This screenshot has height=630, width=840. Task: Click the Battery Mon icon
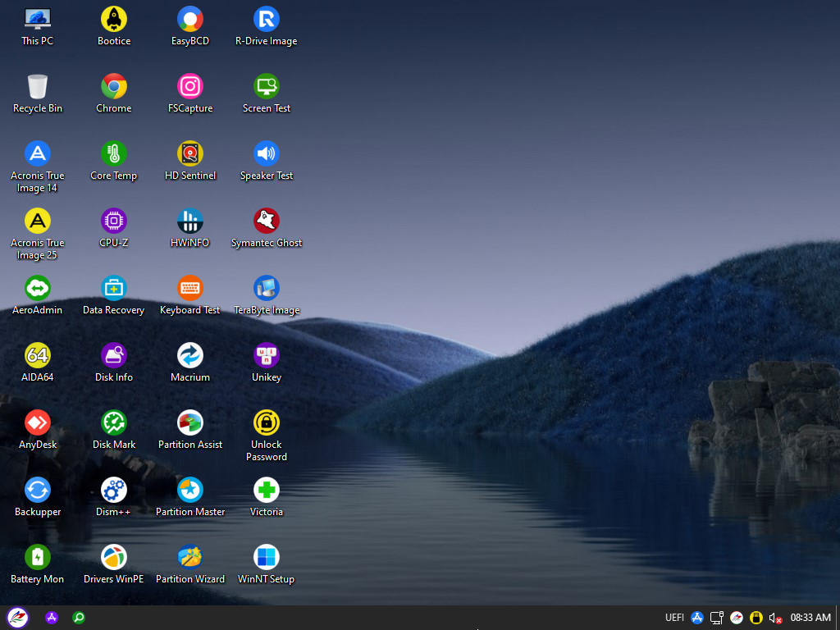[38, 558]
